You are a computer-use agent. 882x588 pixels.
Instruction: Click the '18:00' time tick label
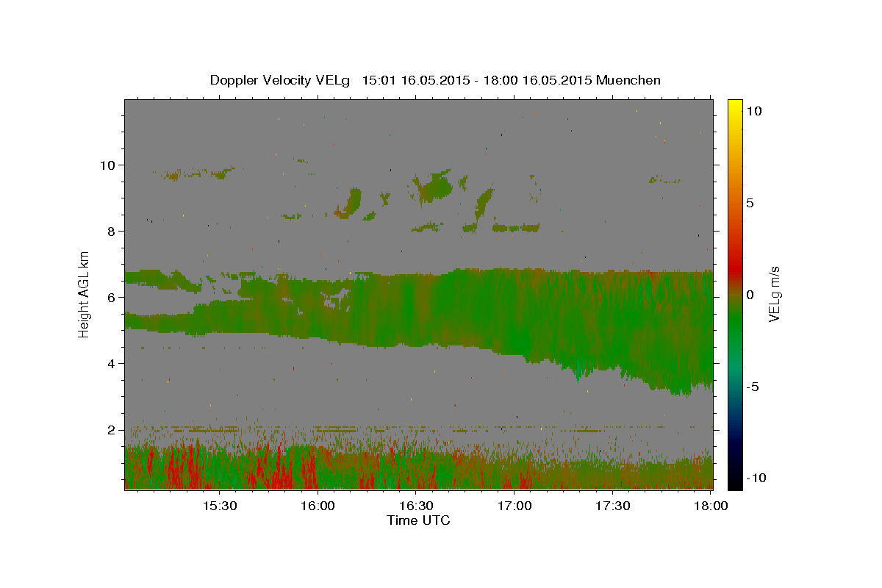pos(711,506)
